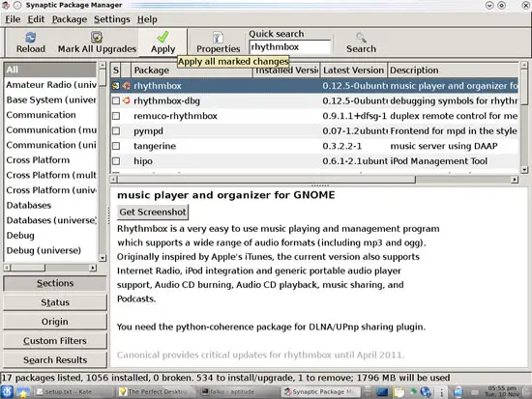Viewport: 532px width, 399px height.
Task: Switch to Origin filter view
Action: [x=55, y=322]
